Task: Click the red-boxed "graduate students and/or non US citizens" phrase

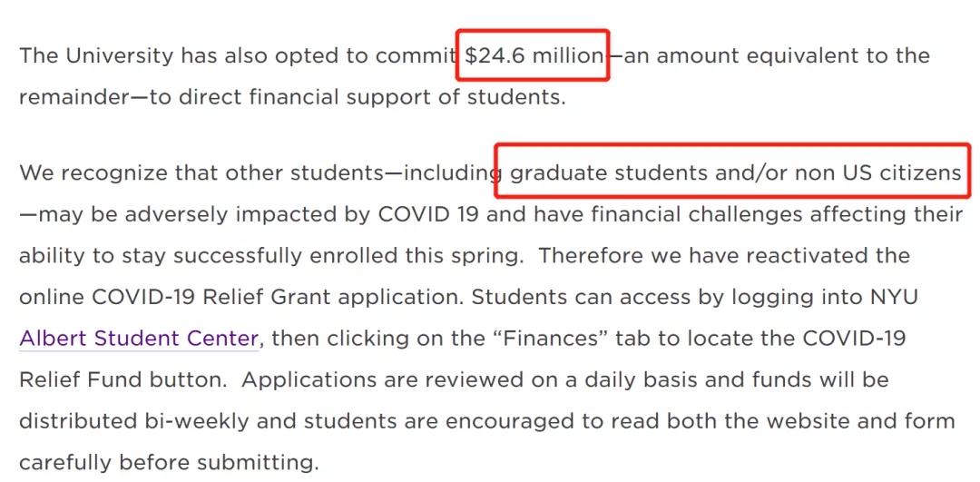Action: coord(736,172)
